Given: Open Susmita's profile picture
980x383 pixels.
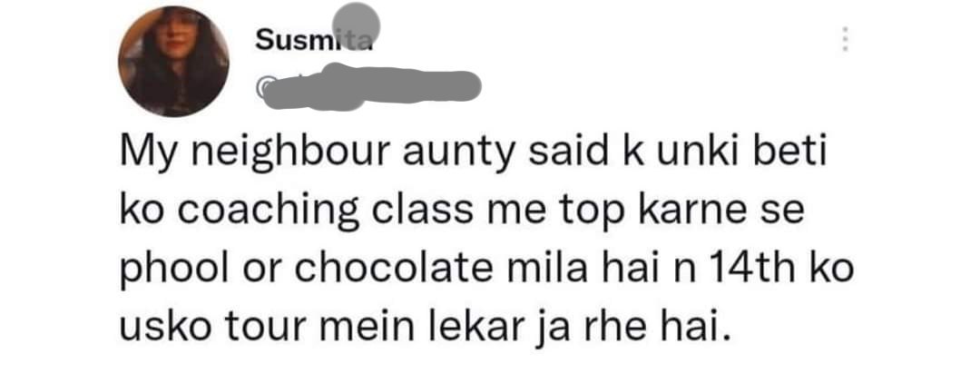Looking at the screenshot, I should tap(173, 61).
